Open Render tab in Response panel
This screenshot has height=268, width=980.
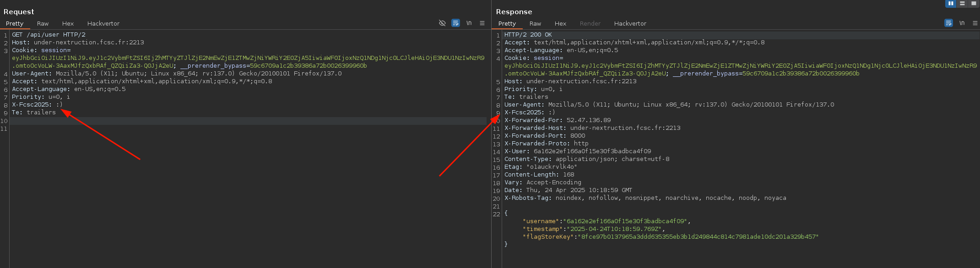coord(590,23)
